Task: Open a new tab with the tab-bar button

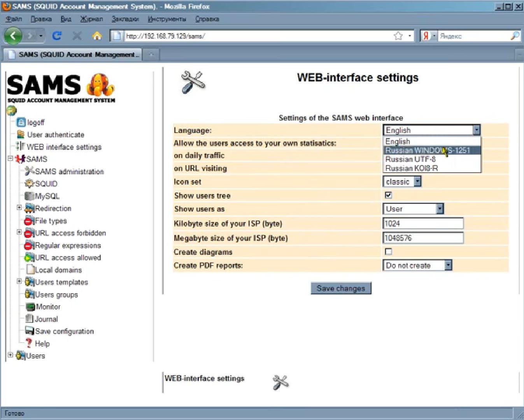Action: [151, 55]
